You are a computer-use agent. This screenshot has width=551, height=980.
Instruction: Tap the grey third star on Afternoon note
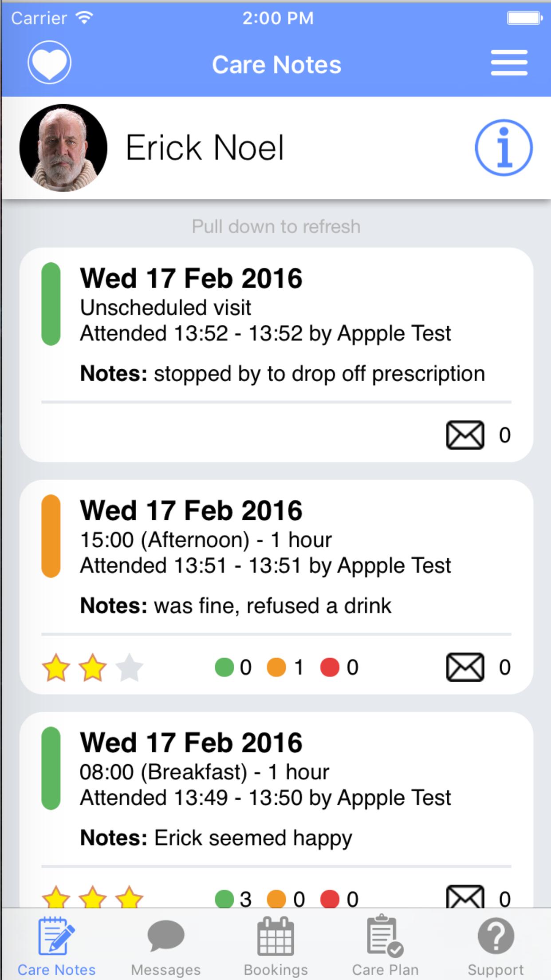tap(129, 667)
